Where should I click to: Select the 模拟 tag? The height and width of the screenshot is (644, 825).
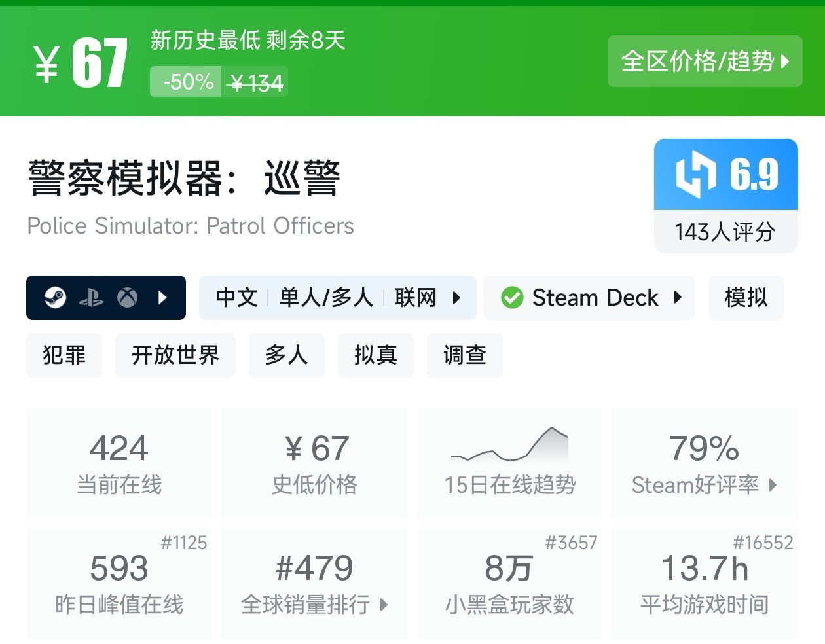click(746, 298)
